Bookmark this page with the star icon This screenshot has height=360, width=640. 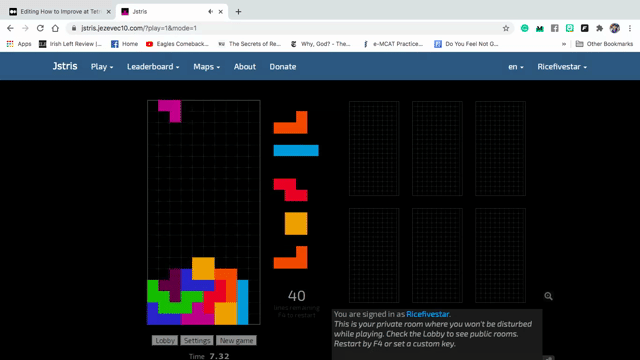[x=506, y=28]
